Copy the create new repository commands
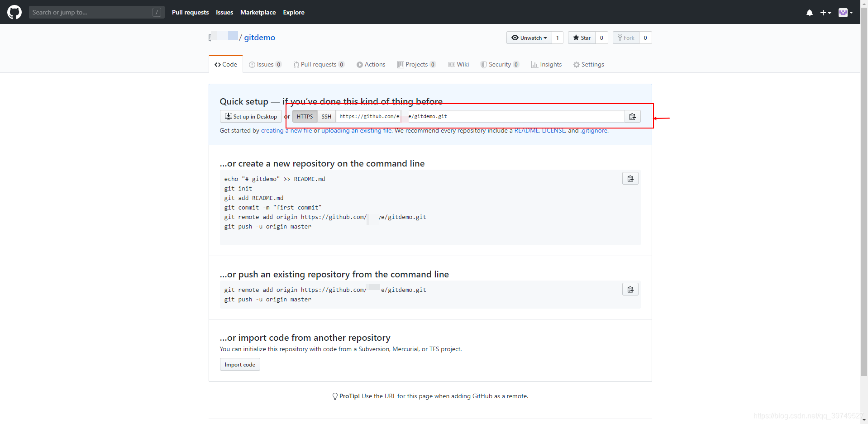868x424 pixels. [x=630, y=179]
